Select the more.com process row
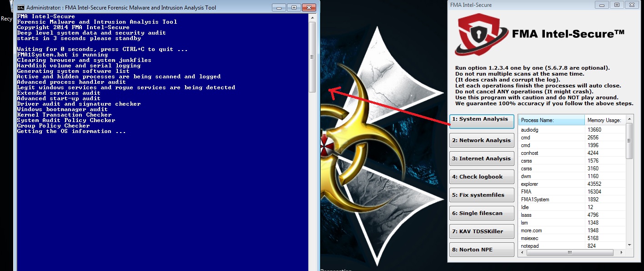This screenshot has height=271, width=644. 572,230
